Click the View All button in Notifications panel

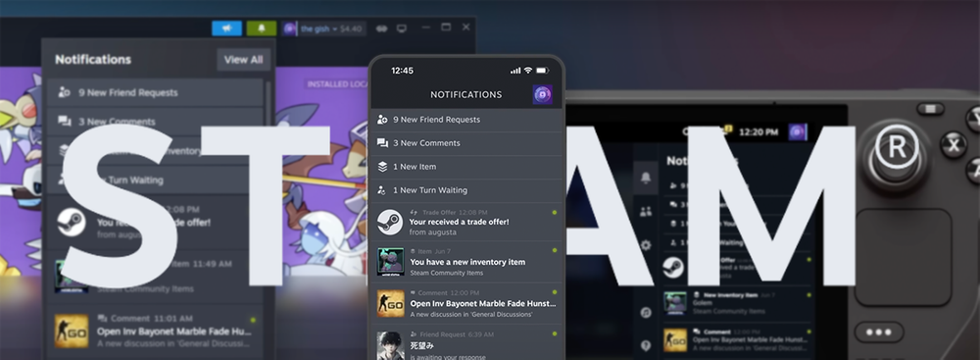[243, 60]
